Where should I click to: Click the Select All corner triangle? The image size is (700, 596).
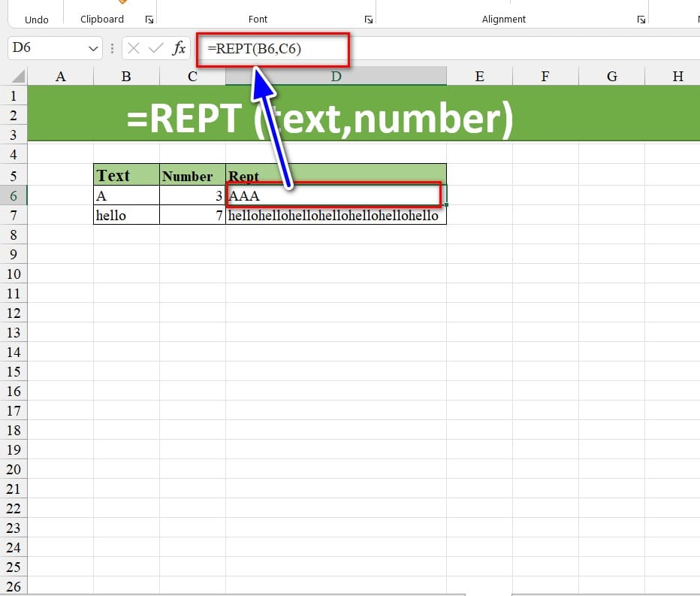click(17, 76)
